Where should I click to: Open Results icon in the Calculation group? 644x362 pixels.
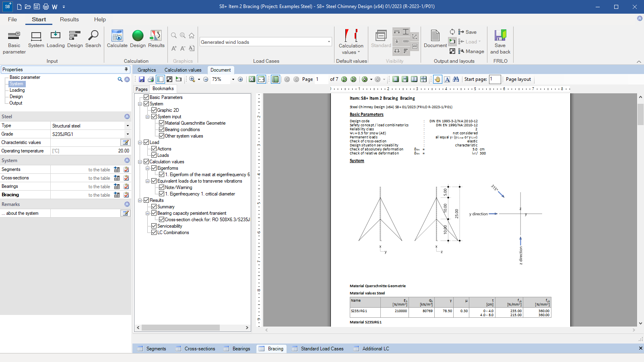tap(156, 39)
